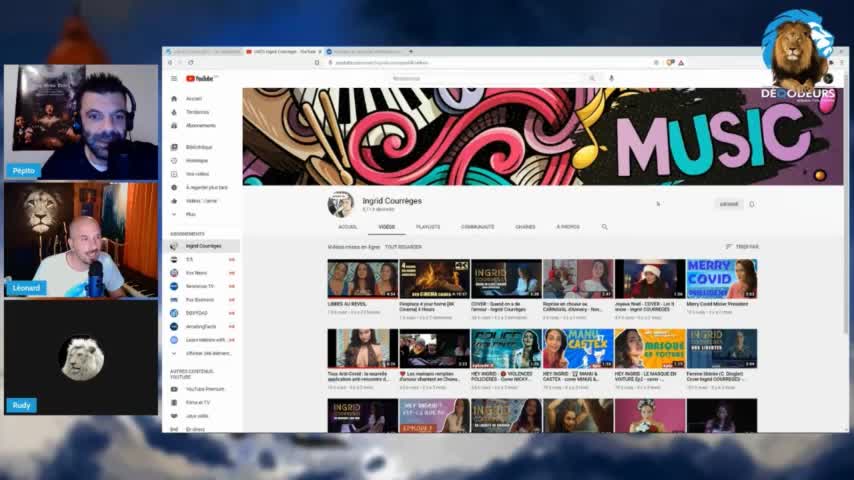
Task: Click the YouTube search input field
Action: coord(487,78)
